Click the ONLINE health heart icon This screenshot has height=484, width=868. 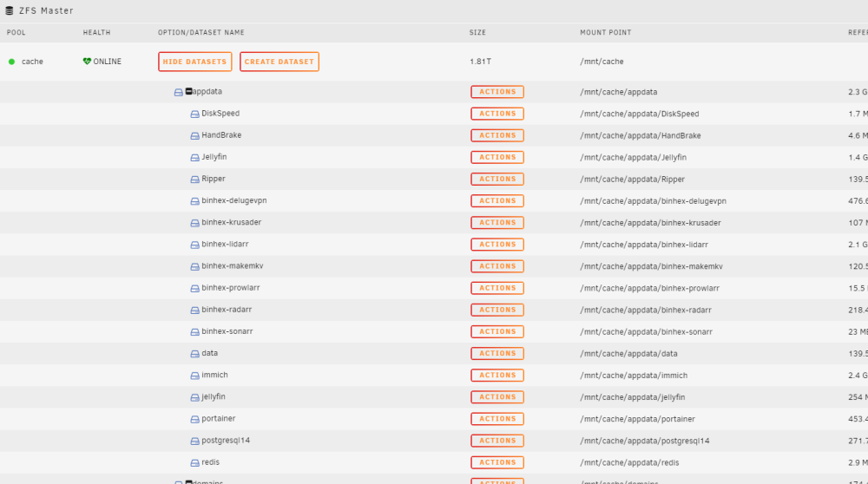click(x=87, y=62)
